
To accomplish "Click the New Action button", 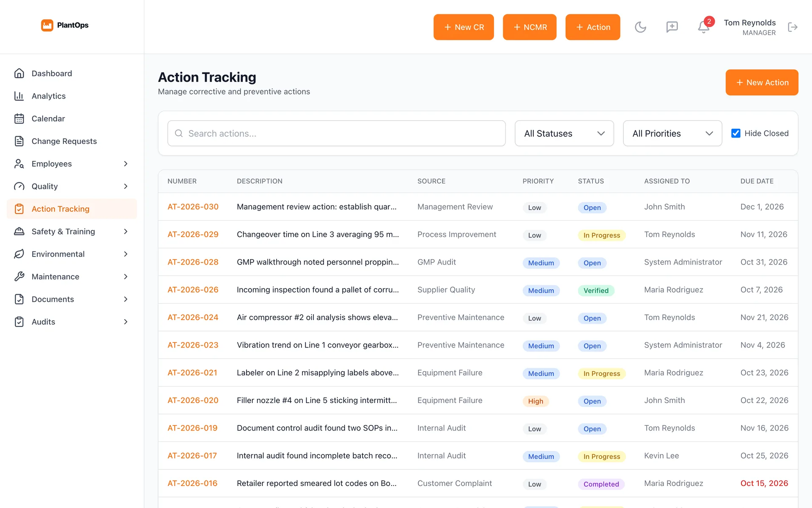I will click(x=762, y=83).
